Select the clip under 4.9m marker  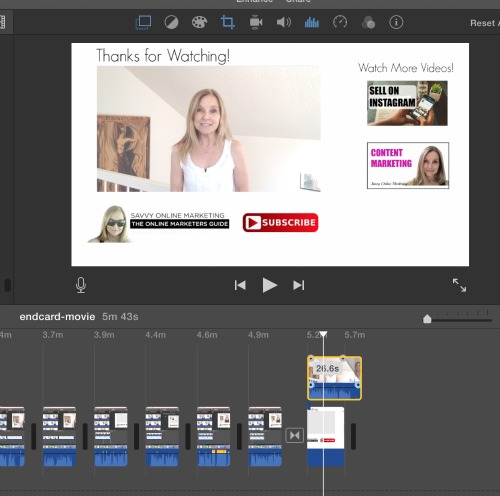tap(265, 436)
